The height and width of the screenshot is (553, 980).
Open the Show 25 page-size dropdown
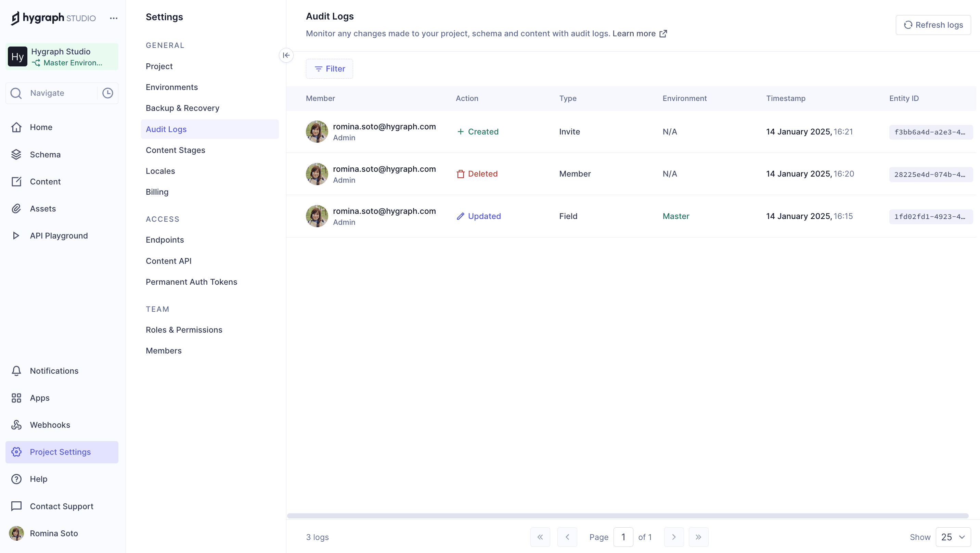tap(953, 537)
